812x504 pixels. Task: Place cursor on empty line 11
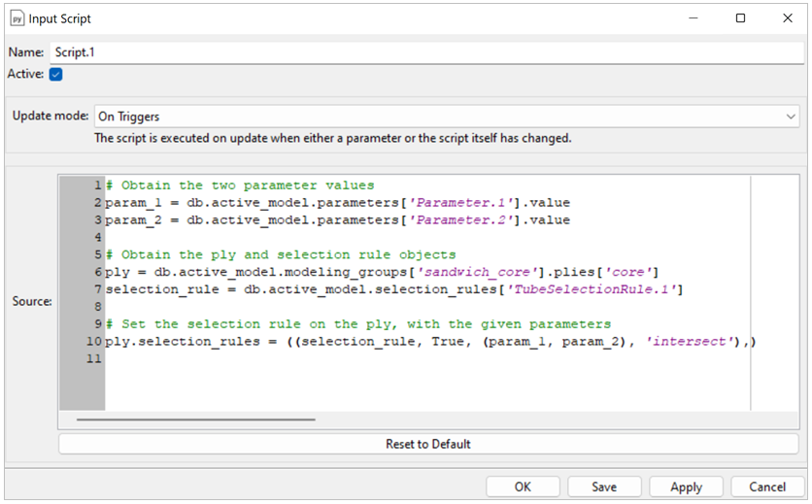coord(291,359)
